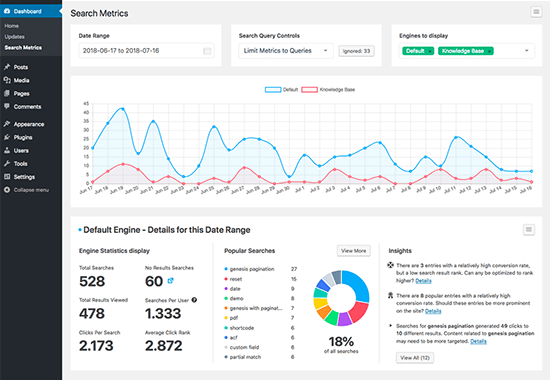Image resolution: width=550 pixels, height=380 pixels.
Task: Open the Limit Metrics to Queries dropdown
Action: tap(286, 51)
